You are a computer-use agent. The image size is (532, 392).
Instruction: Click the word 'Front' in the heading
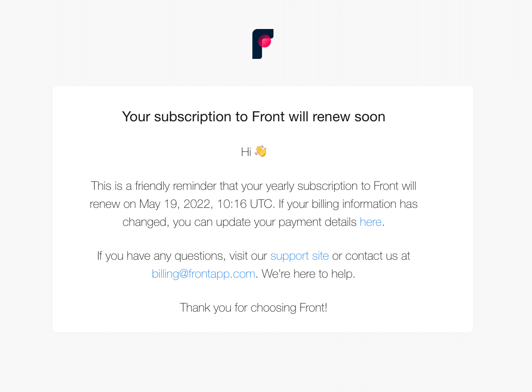pos(268,116)
